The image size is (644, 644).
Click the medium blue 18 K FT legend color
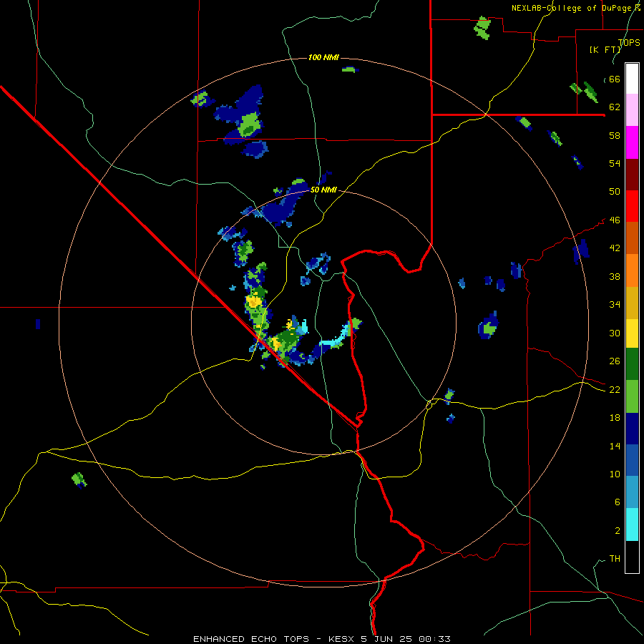pyautogui.click(x=632, y=460)
